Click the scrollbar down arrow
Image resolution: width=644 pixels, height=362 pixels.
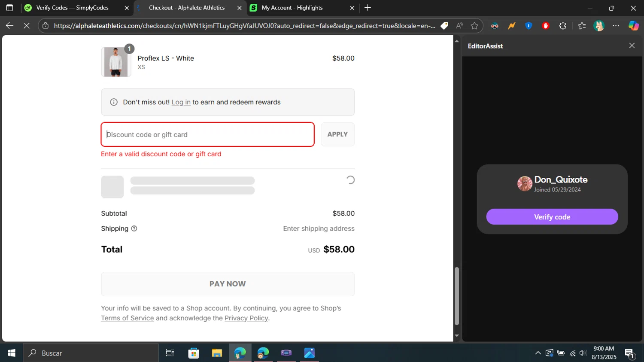point(457,336)
